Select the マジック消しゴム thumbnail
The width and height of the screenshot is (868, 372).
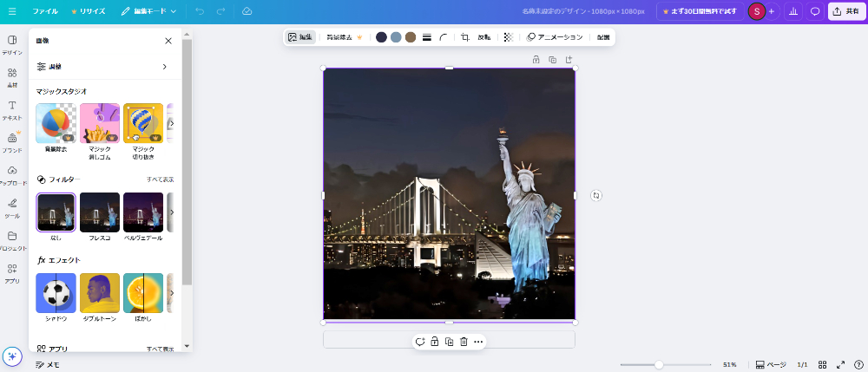click(100, 123)
